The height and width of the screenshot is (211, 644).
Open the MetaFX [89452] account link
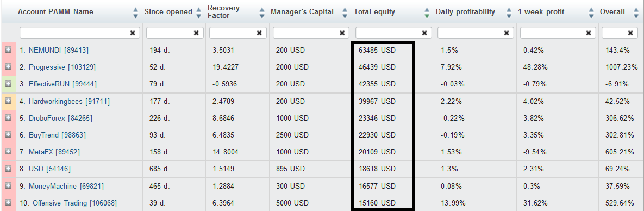pos(54,152)
